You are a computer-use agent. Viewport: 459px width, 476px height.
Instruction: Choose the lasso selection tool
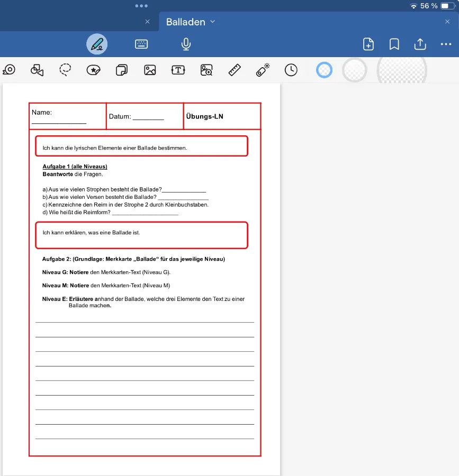tap(65, 70)
